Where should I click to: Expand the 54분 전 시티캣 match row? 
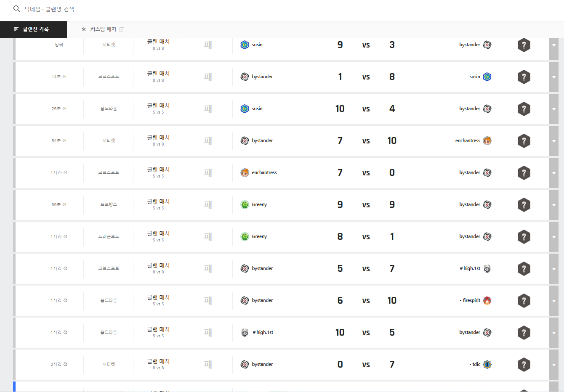coord(553,141)
